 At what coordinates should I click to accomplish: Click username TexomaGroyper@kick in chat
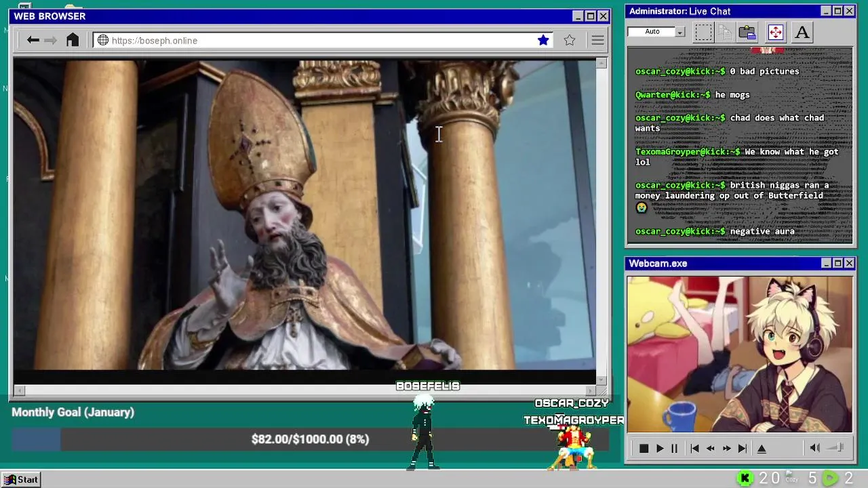[685, 152]
